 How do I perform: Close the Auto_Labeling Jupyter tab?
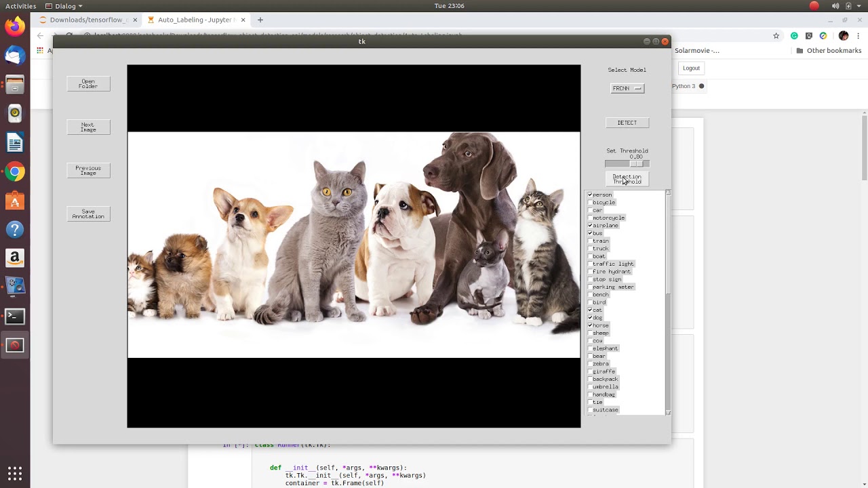pos(243,20)
